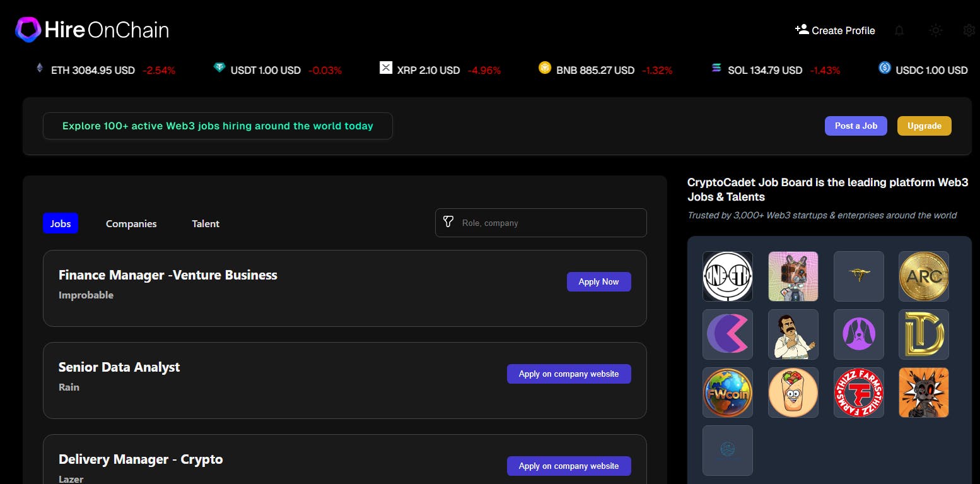980x484 pixels.
Task: Open the purple circle A logo thumbnail
Action: [x=859, y=334]
